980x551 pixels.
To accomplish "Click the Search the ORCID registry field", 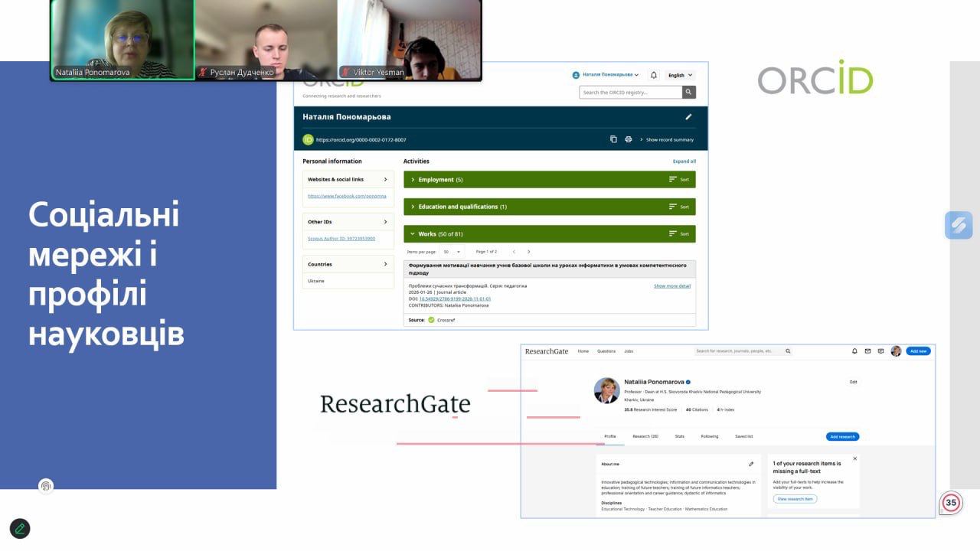I will [630, 93].
